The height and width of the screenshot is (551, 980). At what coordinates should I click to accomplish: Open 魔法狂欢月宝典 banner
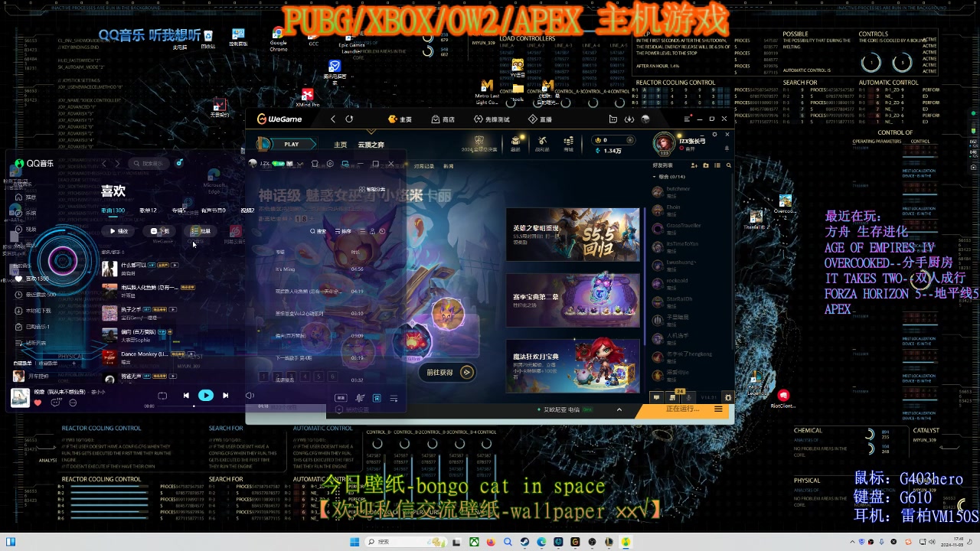[x=573, y=366]
